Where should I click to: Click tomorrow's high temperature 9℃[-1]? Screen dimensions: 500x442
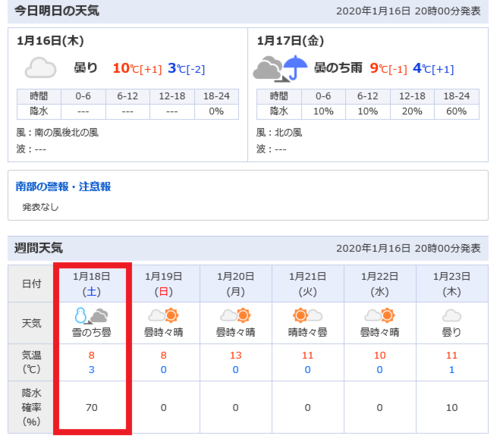click(x=388, y=68)
